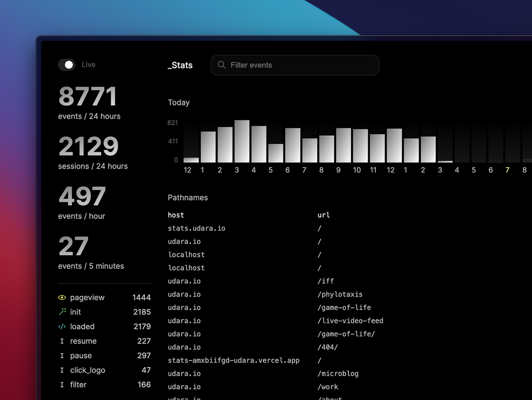The width and height of the screenshot is (532, 400).
Task: Toggle the Live switch
Action: coord(67,64)
